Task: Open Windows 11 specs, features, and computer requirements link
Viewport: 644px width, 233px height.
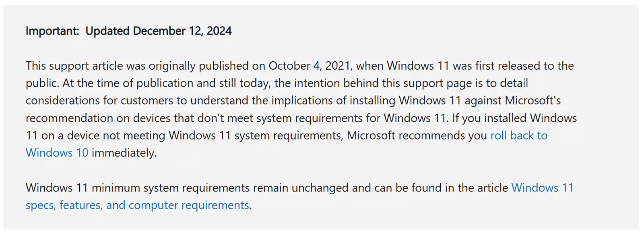Action: pos(137,206)
